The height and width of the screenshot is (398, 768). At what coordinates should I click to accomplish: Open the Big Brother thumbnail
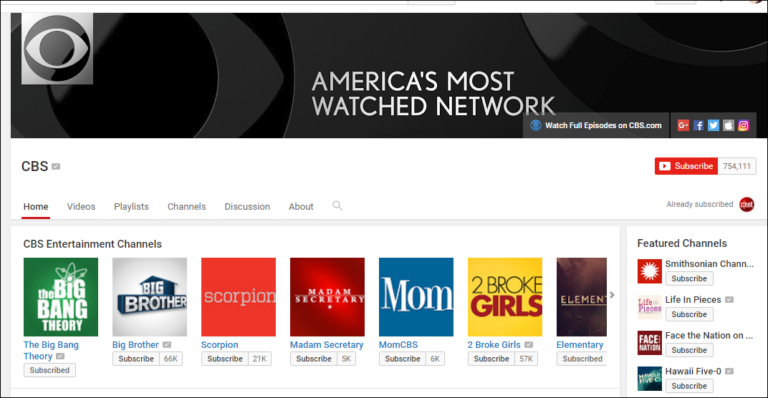[x=149, y=297]
